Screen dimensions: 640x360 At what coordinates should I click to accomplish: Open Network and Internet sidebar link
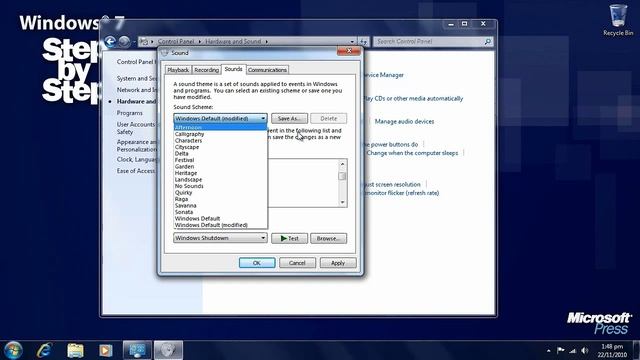(137, 90)
